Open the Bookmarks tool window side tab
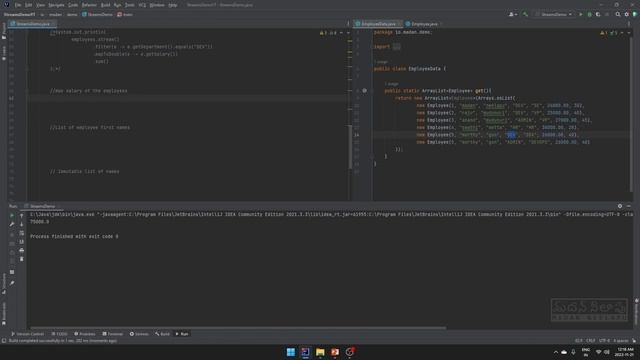 tap(4, 313)
